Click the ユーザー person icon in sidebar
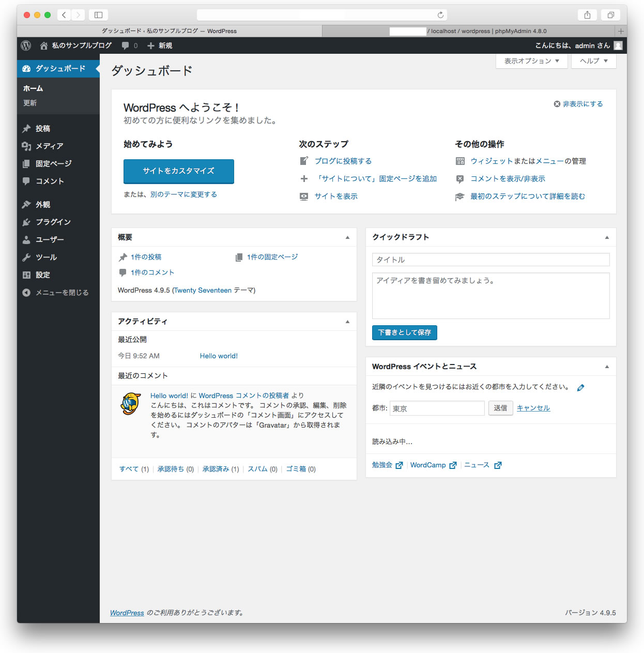 click(26, 239)
